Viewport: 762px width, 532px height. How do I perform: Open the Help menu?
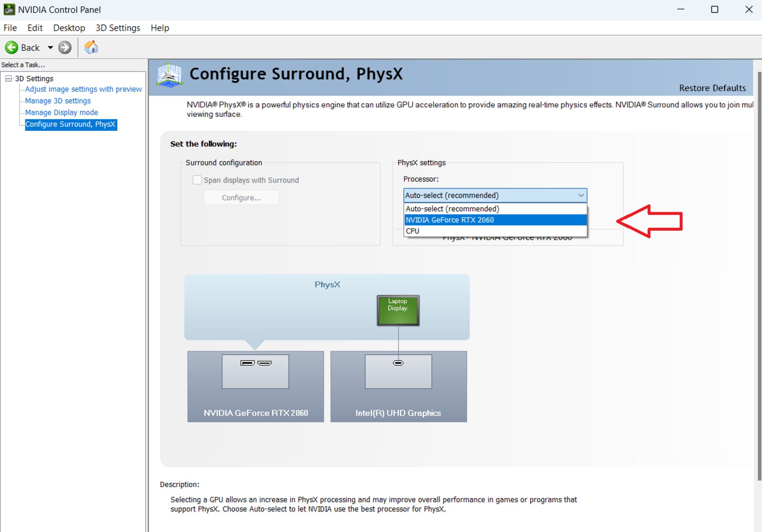click(160, 28)
